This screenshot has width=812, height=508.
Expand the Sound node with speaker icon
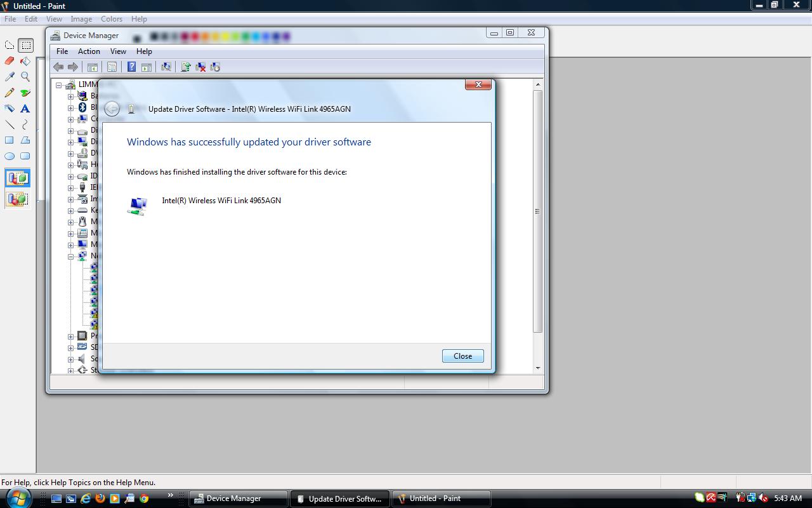point(71,359)
